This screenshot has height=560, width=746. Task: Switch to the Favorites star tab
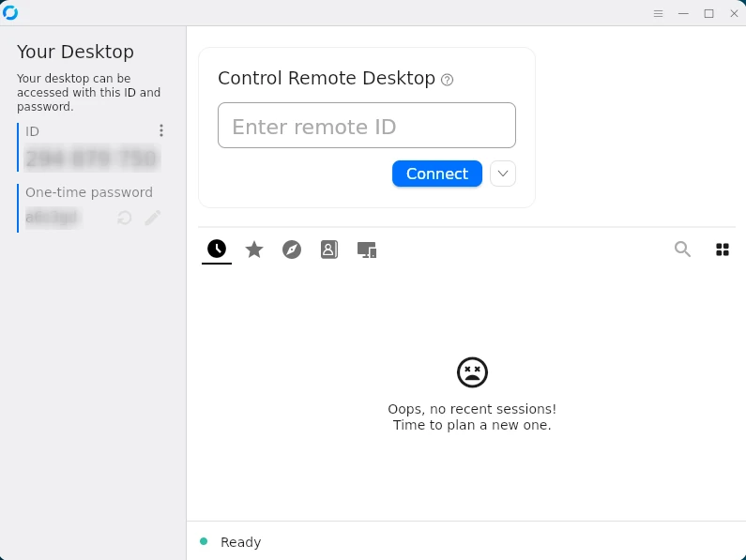254,250
